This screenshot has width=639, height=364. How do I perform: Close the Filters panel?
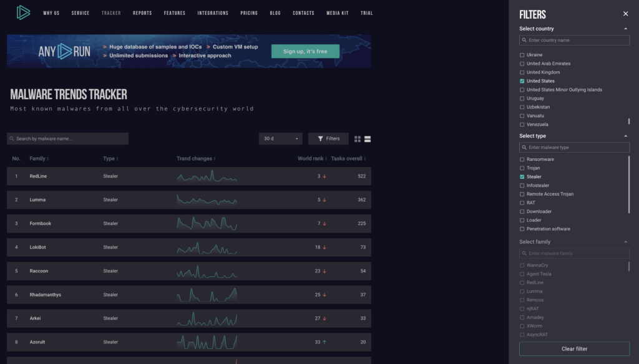point(625,14)
